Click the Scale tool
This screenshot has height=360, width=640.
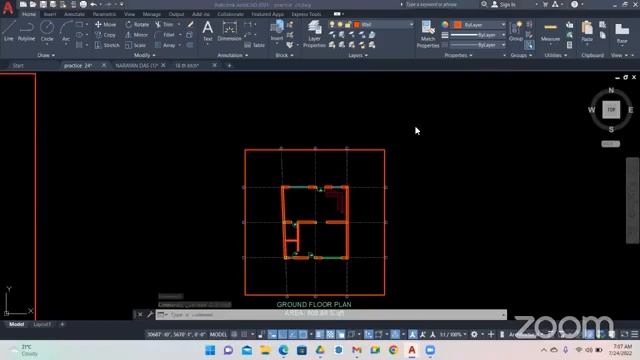click(x=136, y=45)
